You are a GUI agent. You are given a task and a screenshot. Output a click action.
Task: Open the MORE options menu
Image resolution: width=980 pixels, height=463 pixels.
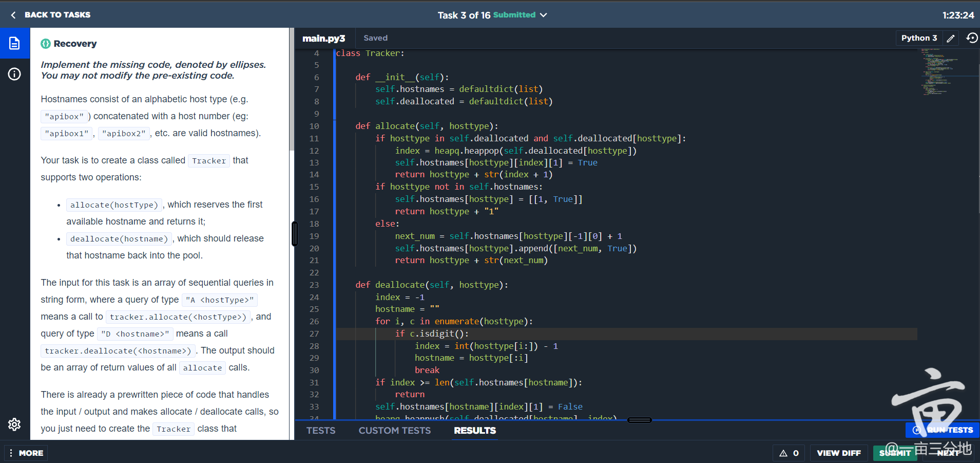[26, 453]
